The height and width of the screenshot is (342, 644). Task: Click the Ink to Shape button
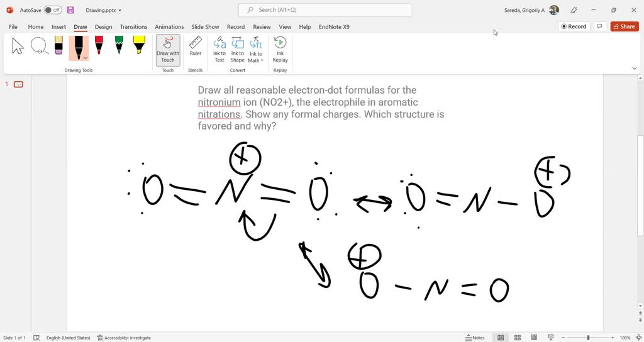click(x=237, y=49)
